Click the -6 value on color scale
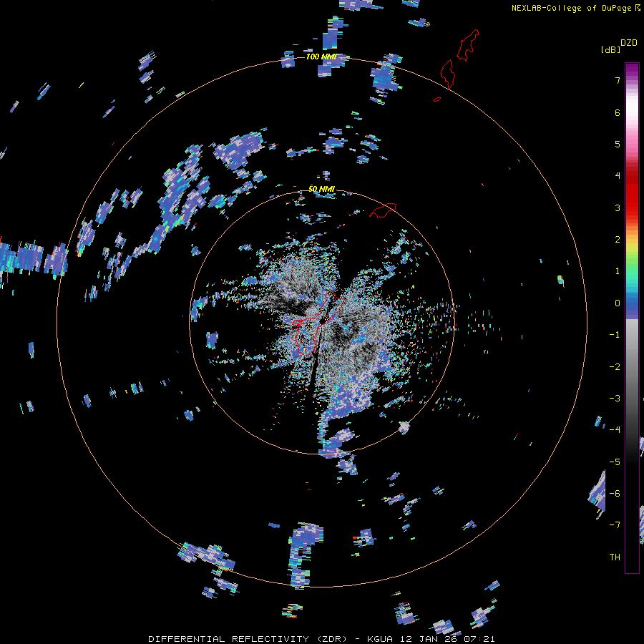644x644 pixels. click(615, 494)
